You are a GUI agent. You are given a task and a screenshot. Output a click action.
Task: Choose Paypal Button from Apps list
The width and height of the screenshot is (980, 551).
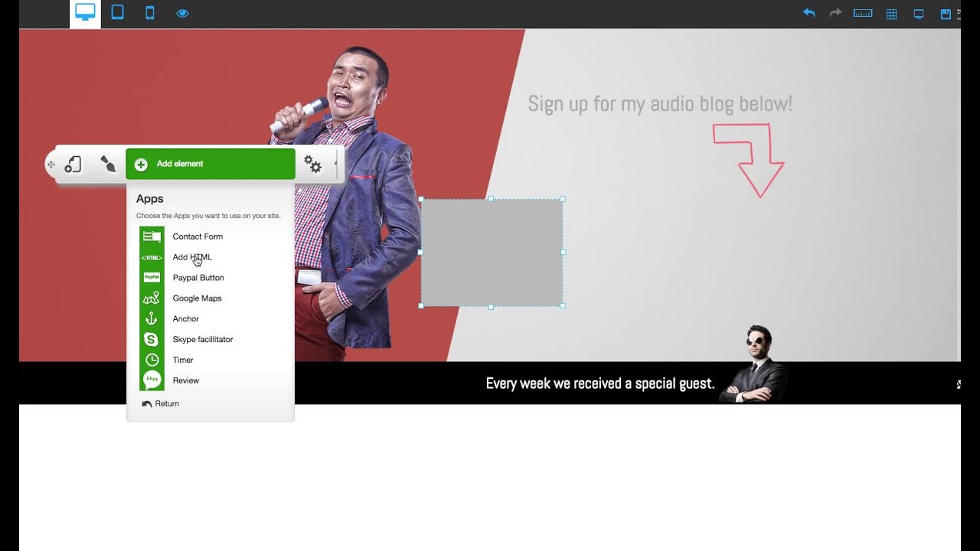coord(198,278)
